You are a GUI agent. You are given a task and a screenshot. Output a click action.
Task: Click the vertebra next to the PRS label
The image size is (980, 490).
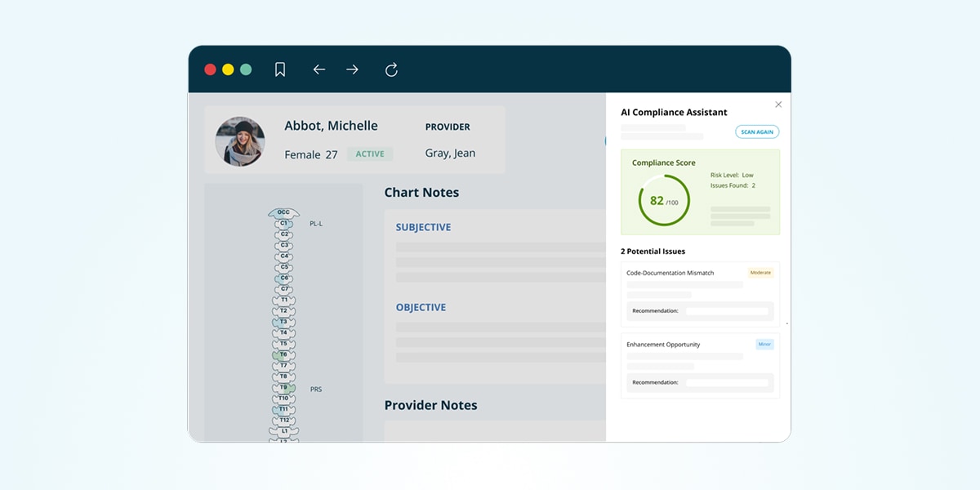tap(282, 389)
